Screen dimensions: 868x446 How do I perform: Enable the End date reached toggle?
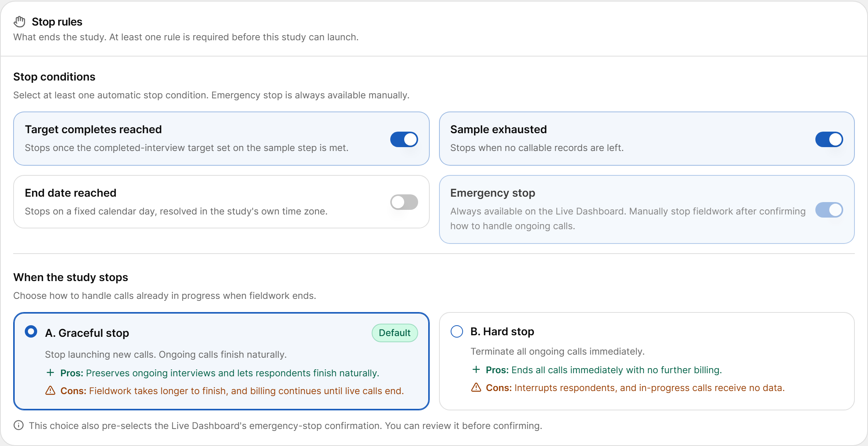point(404,202)
